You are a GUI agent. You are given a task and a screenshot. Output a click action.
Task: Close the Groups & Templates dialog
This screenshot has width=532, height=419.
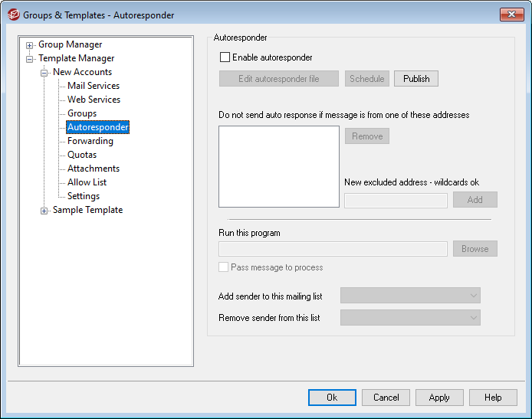click(x=512, y=15)
